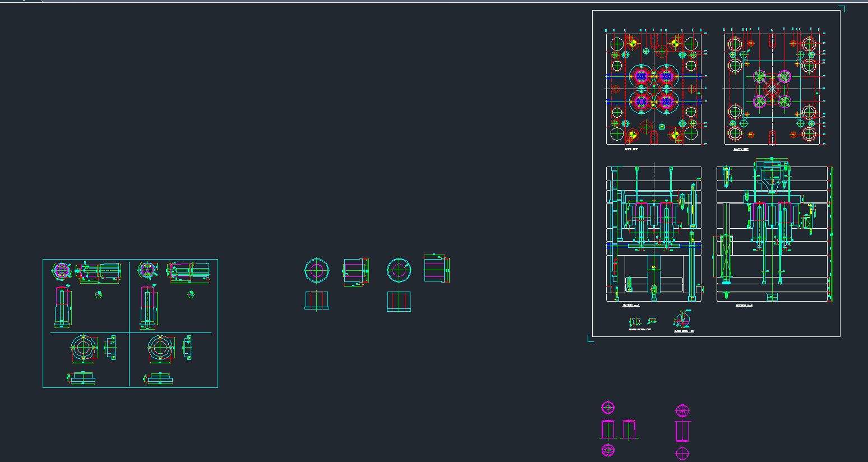Viewport: 868px width, 462px height.
Task: Pick the SECTION B-B caption text
Action: click(744, 306)
